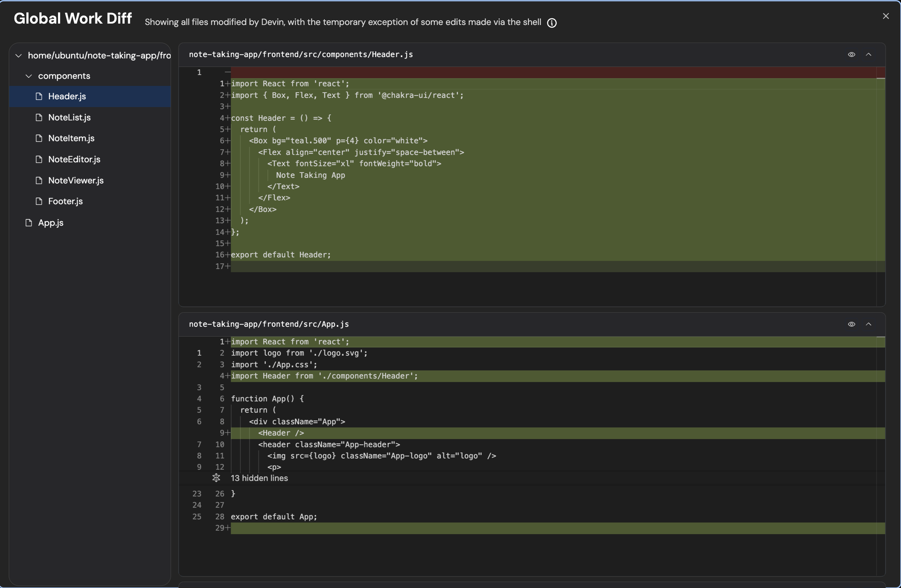The height and width of the screenshot is (588, 901).
Task: Click the file icon next to NoteViewer.js
Action: [x=39, y=180]
